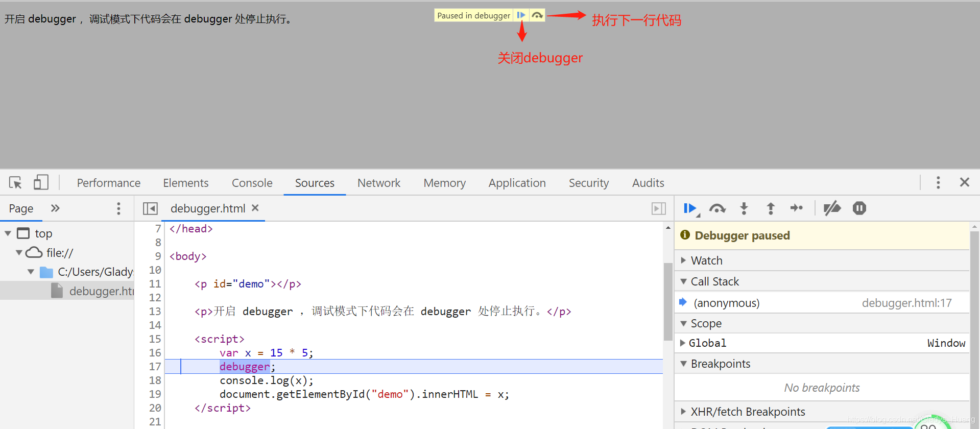Screen dimensions: 980x429
Task: Switch to the Performance tab
Action: tap(109, 183)
